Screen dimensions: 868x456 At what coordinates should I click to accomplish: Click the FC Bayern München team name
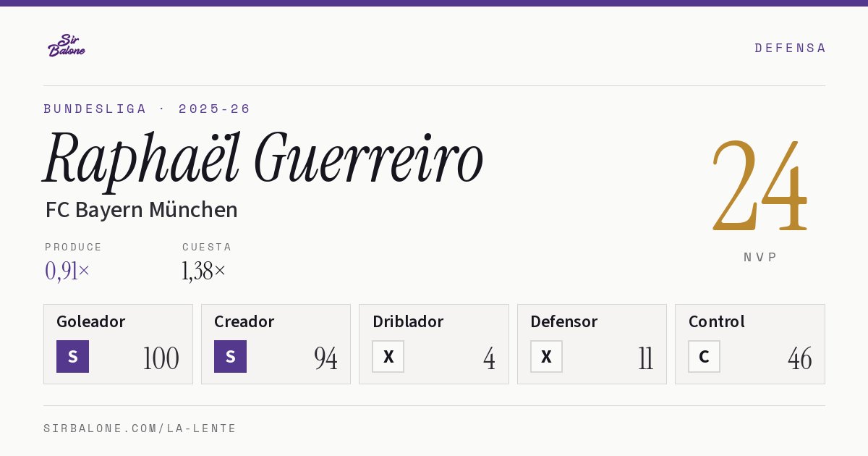(x=142, y=210)
